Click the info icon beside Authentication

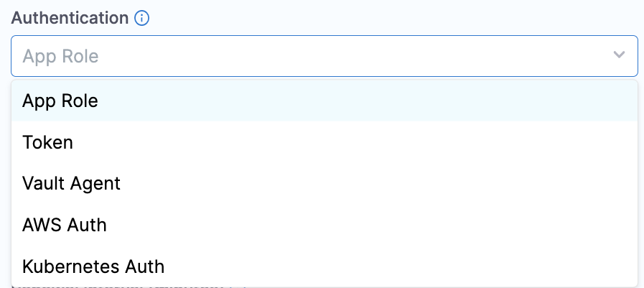(x=141, y=19)
